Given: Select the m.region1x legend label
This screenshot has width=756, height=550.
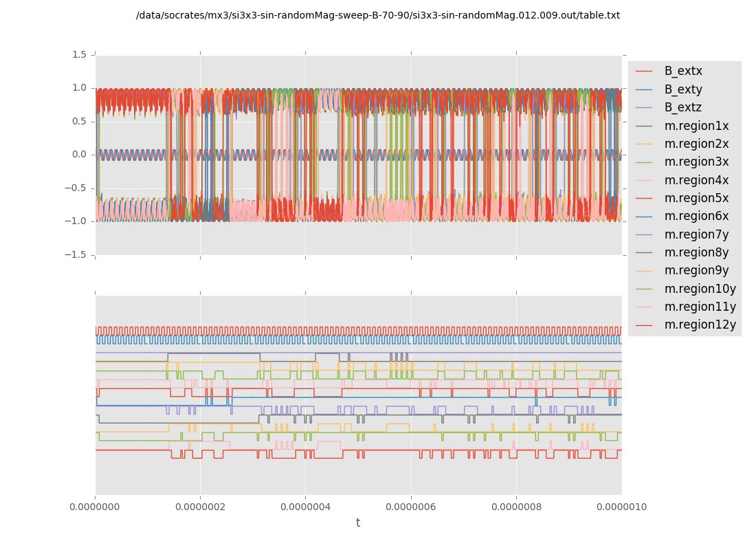Looking at the screenshot, I should [x=696, y=126].
